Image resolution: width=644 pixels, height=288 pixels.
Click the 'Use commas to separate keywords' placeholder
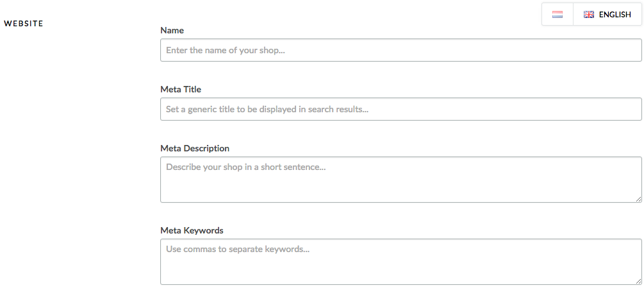click(x=237, y=250)
